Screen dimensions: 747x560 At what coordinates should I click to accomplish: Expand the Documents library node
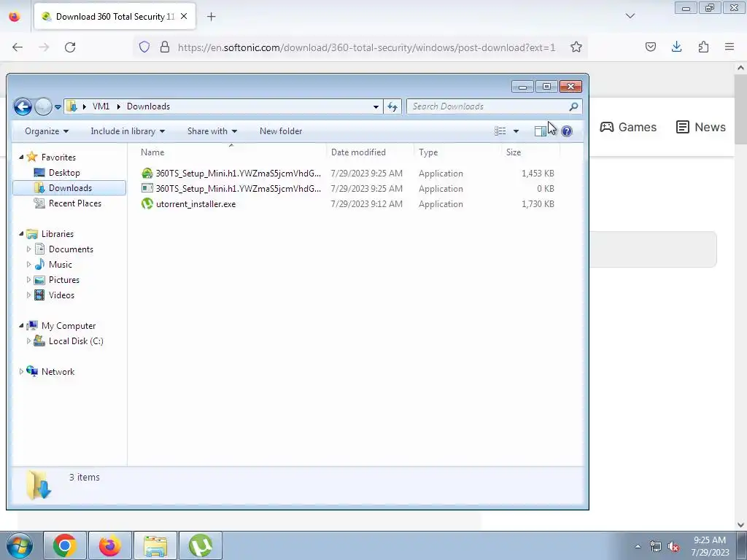tap(28, 249)
